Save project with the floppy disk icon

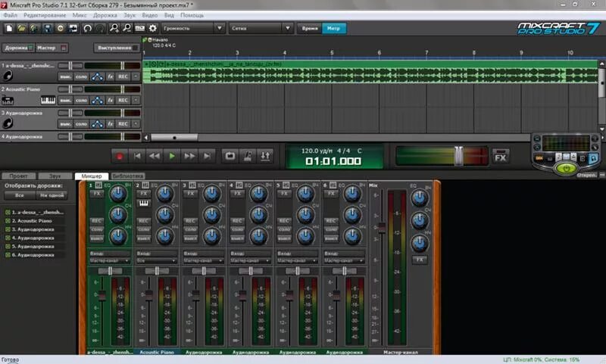coord(47,28)
